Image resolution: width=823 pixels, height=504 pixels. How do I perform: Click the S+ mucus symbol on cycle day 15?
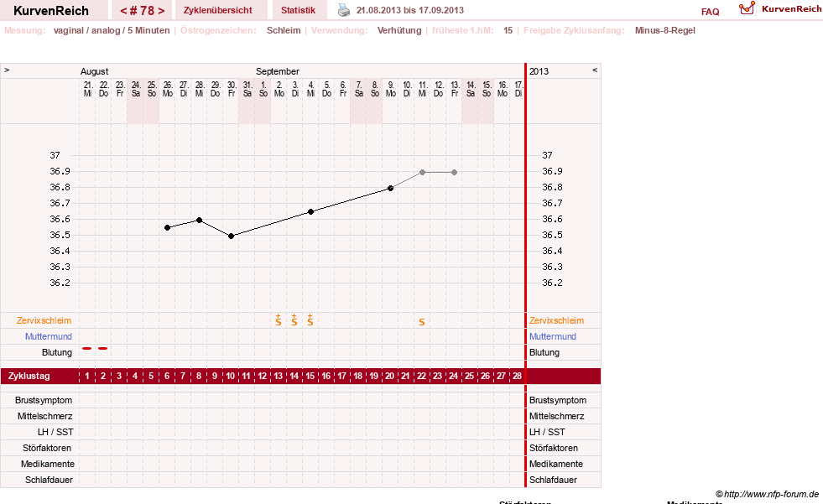tap(310, 320)
